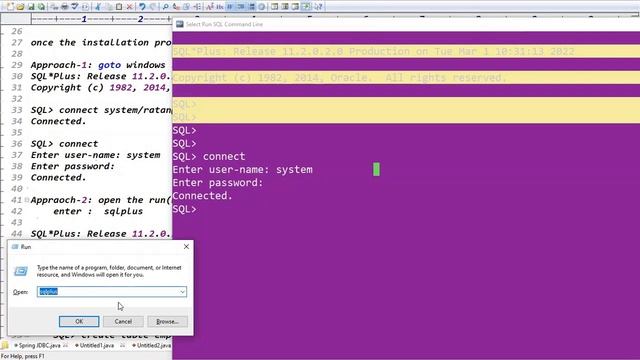Click editor line 33 'SQL> connect system/ratan'
The height and width of the screenshot is (360, 640).
tap(101, 110)
